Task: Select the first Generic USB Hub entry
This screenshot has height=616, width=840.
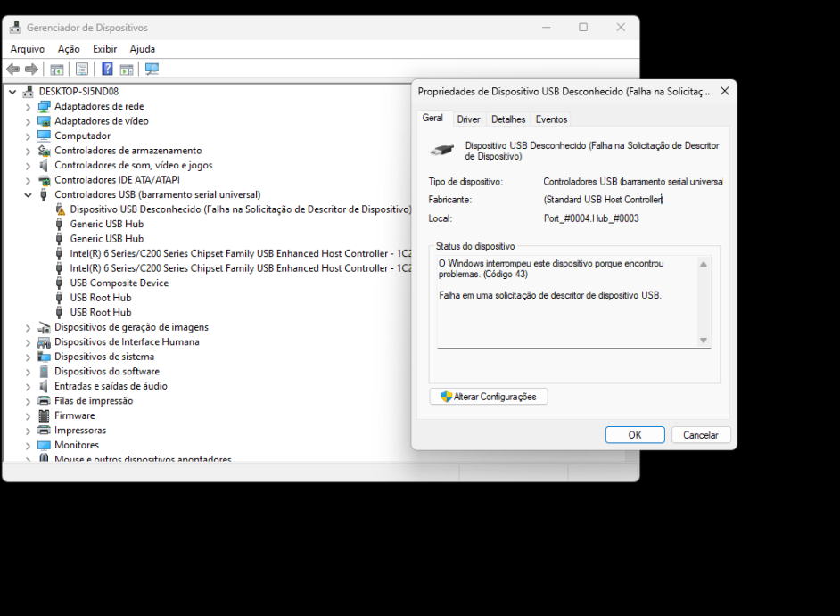Action: 107,225
